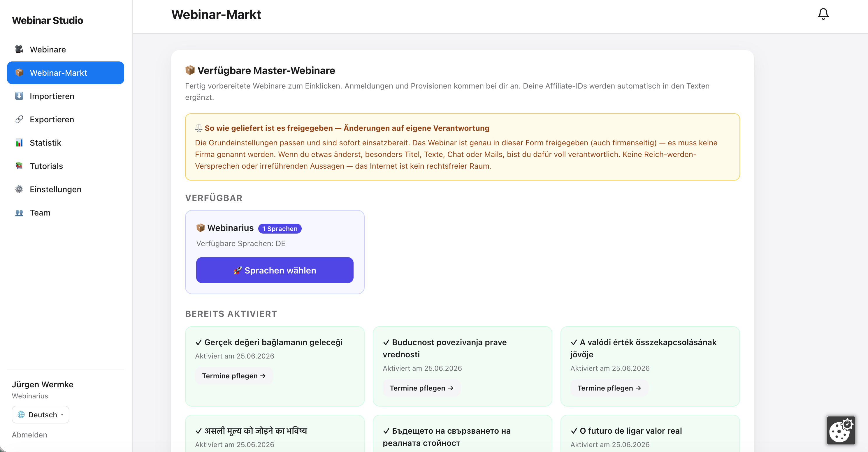The height and width of the screenshot is (452, 868).
Task: Click the Бъдещето на свързването card title
Action: coord(447,437)
